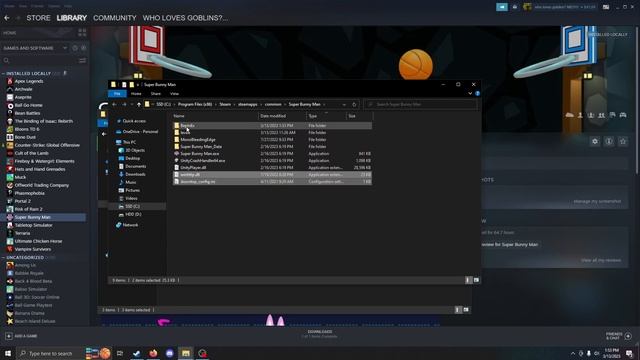The height and width of the screenshot is (360, 640).
Task: Click the Explorer help icon
Action: click(477, 93)
